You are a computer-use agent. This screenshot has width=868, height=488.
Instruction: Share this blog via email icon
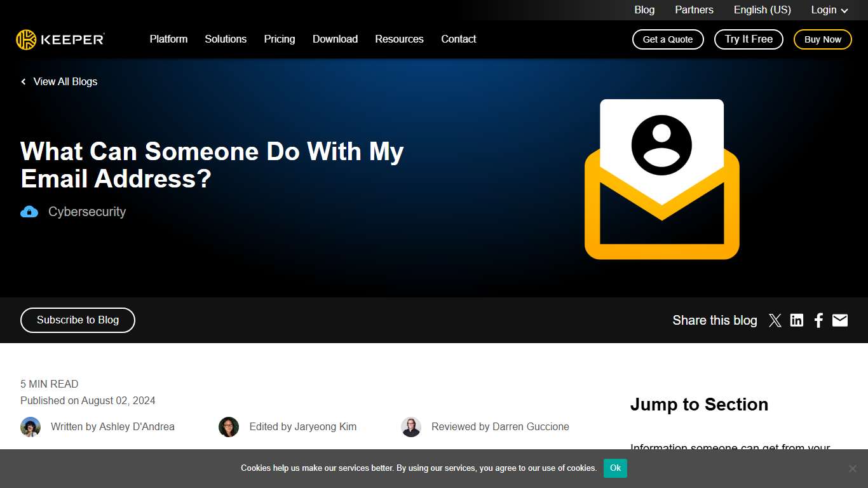click(840, 320)
